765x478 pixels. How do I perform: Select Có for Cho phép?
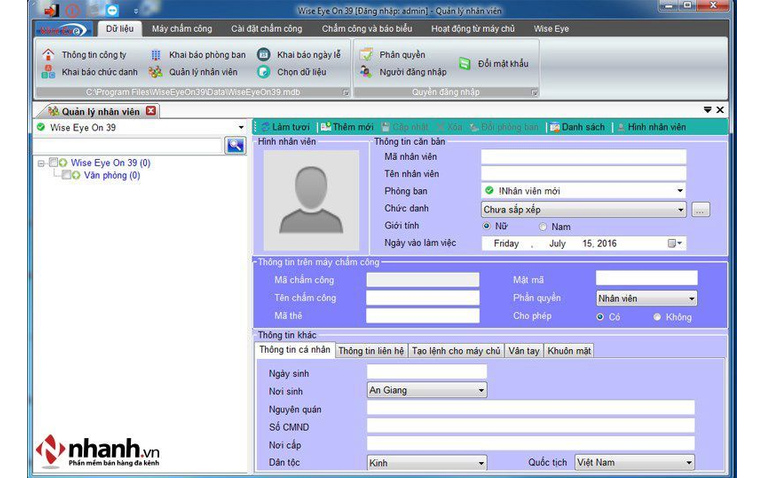coord(600,317)
